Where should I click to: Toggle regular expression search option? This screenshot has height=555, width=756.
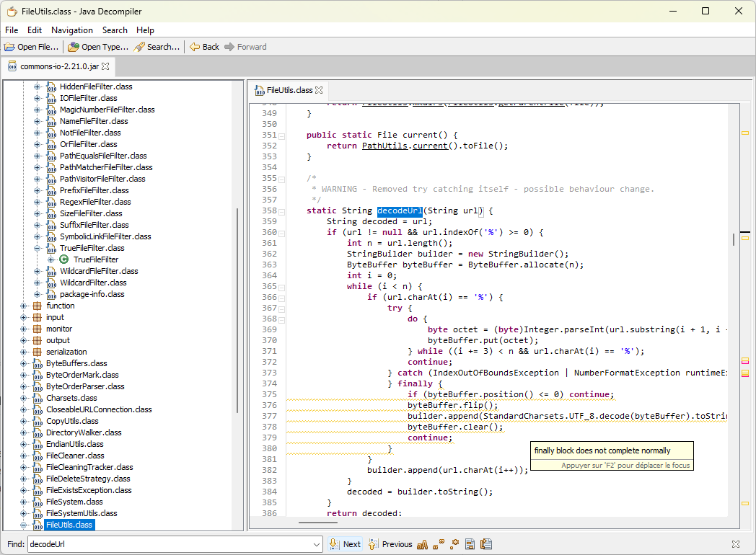tap(454, 544)
